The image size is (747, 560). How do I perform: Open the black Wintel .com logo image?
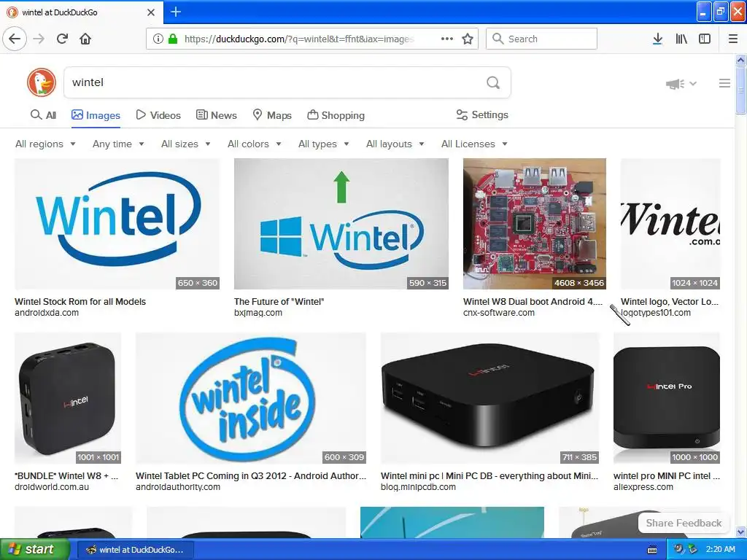coord(670,224)
